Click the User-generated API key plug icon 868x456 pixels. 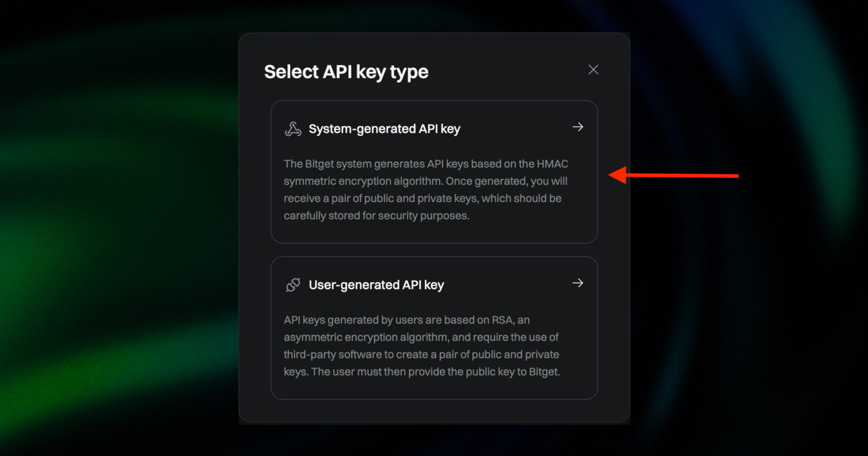pyautogui.click(x=293, y=285)
